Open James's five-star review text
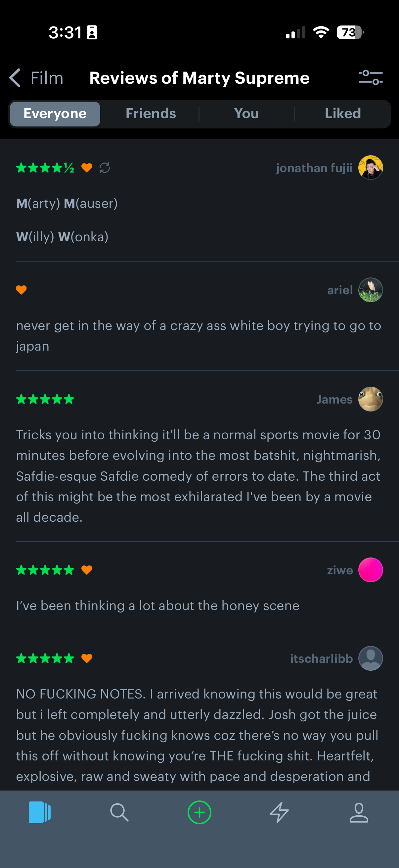Screen dimensions: 399x868 coord(198,476)
